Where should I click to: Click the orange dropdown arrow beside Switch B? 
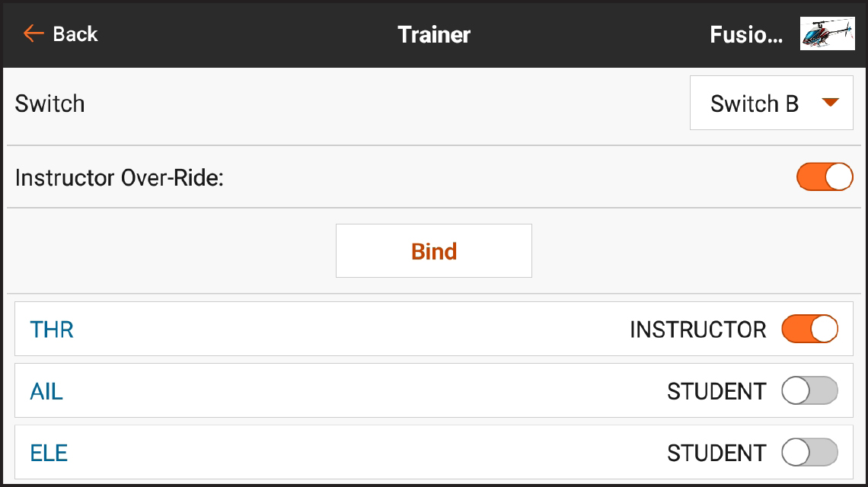click(832, 103)
